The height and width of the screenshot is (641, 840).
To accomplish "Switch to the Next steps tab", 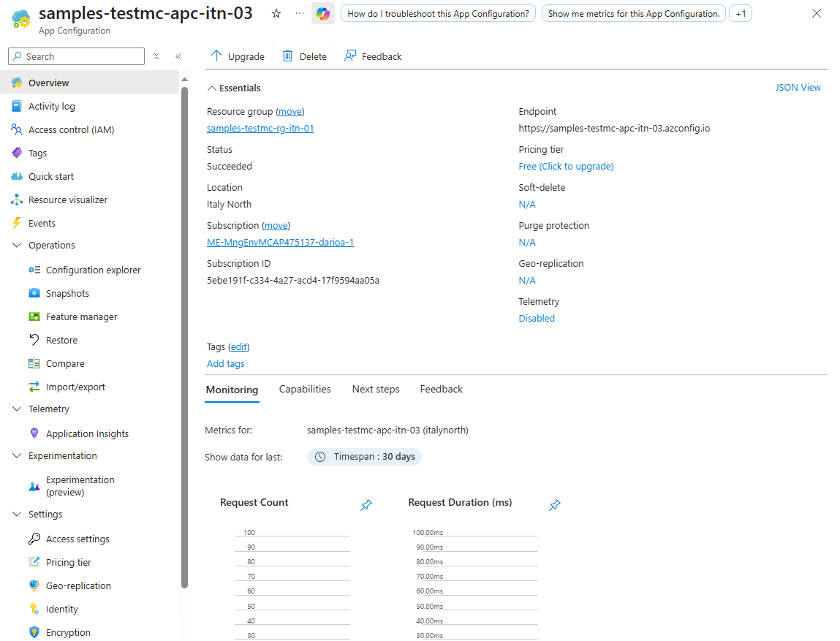I will tap(376, 389).
